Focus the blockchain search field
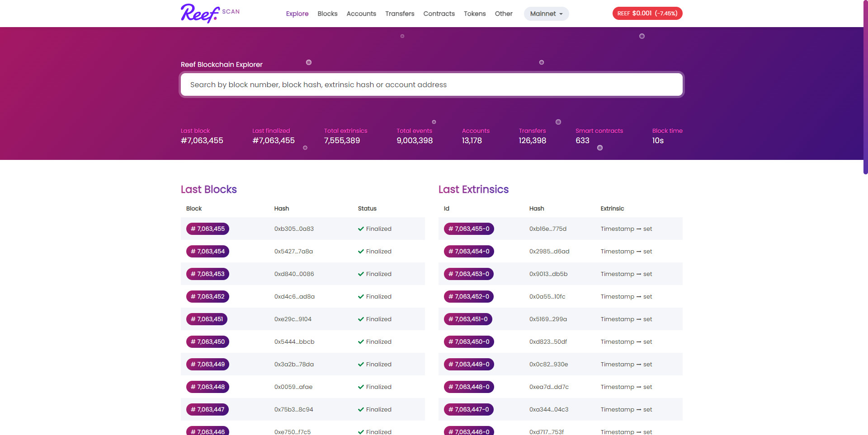This screenshot has height=435, width=868. point(431,85)
